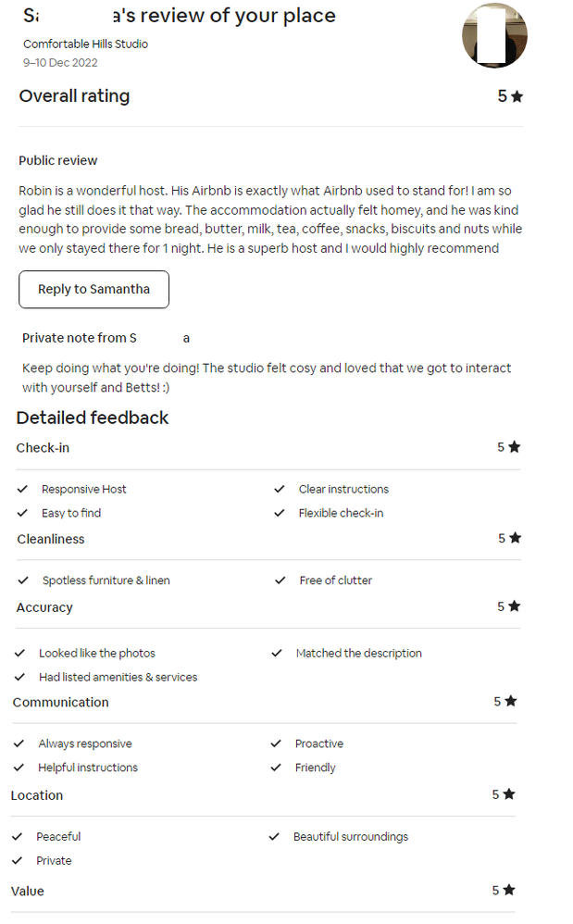573x924 pixels.
Task: Toggle the Flexible check-in checkmark
Action: tap(279, 513)
